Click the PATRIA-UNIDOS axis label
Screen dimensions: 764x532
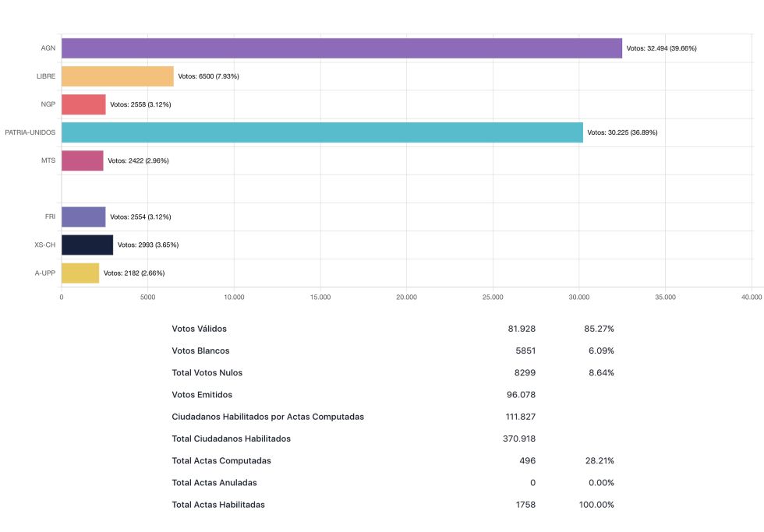(x=30, y=132)
